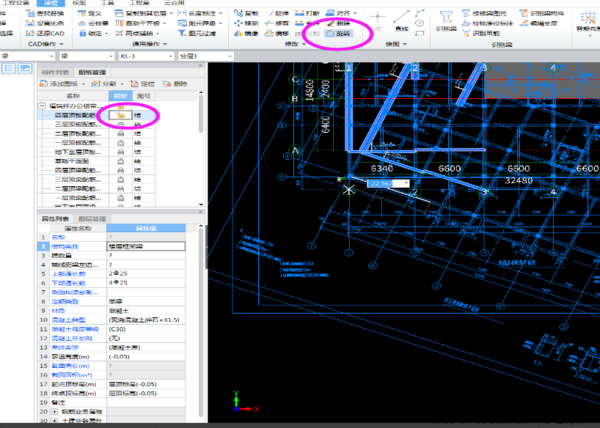Switch to the 构件列表 tab

(x=55, y=73)
